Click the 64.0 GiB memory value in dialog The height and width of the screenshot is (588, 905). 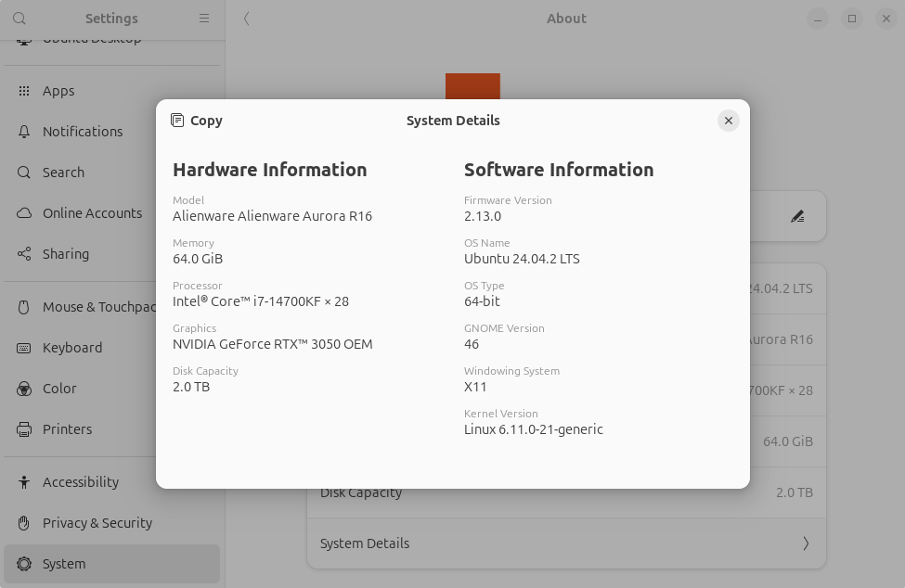198,259
